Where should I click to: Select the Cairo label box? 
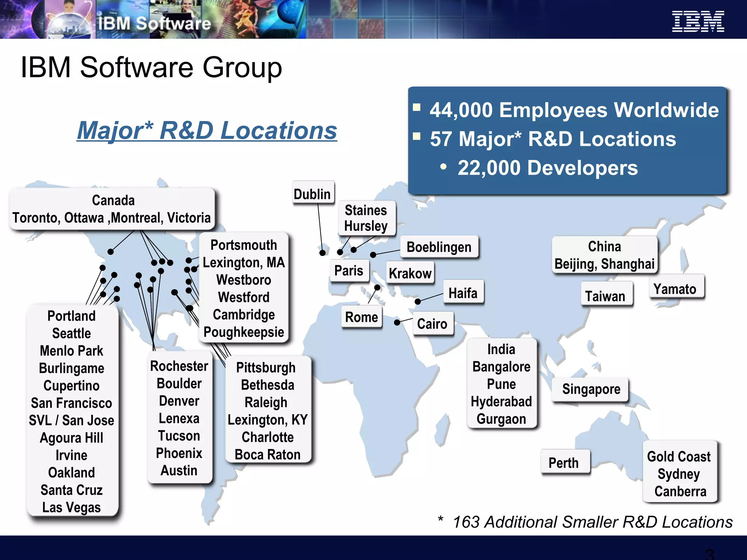432,323
